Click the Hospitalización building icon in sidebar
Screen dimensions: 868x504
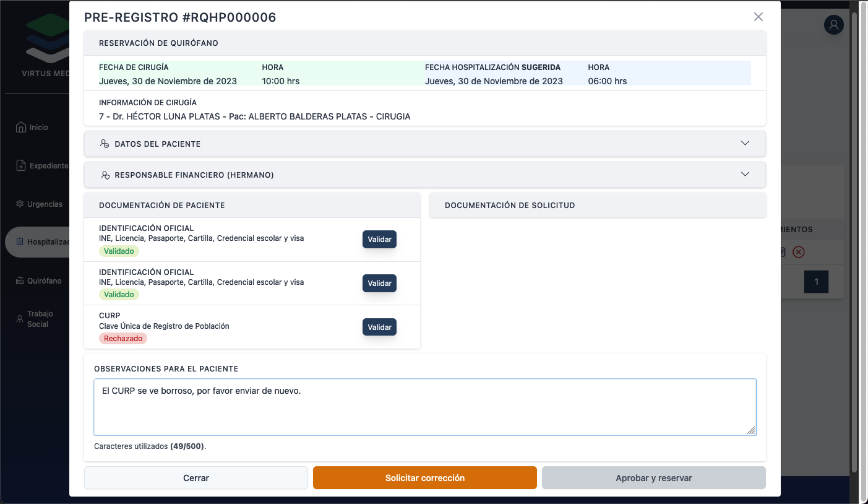(x=20, y=242)
